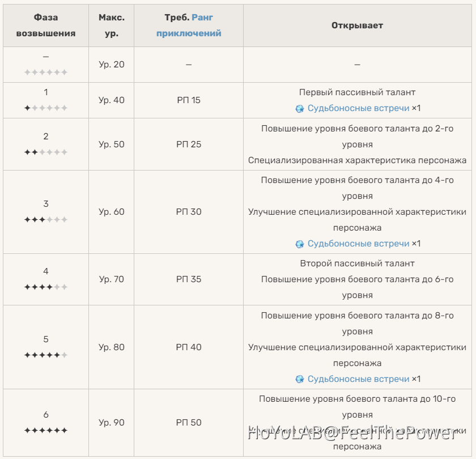Click the Судьбоносные встречи icon in the Ур. 60 row
This screenshot has height=459, width=476.
click(300, 244)
